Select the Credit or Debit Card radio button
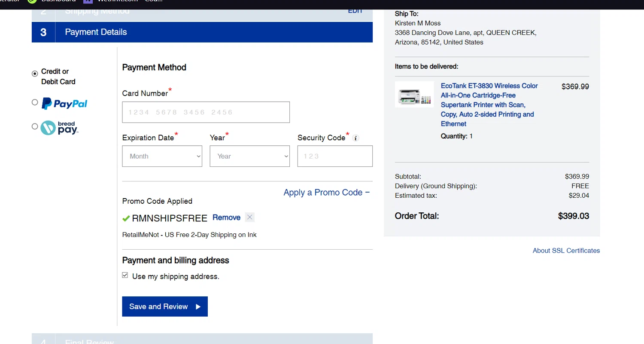 pos(35,73)
